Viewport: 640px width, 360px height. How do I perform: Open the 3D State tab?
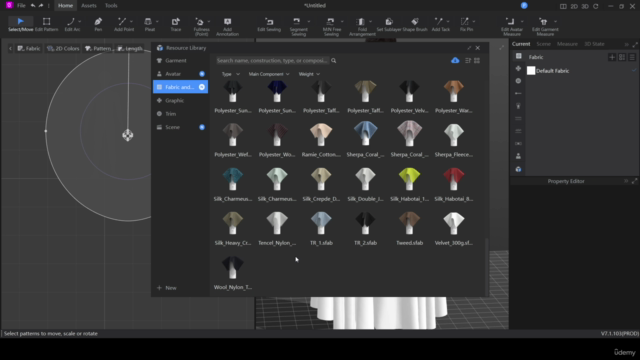click(x=594, y=44)
